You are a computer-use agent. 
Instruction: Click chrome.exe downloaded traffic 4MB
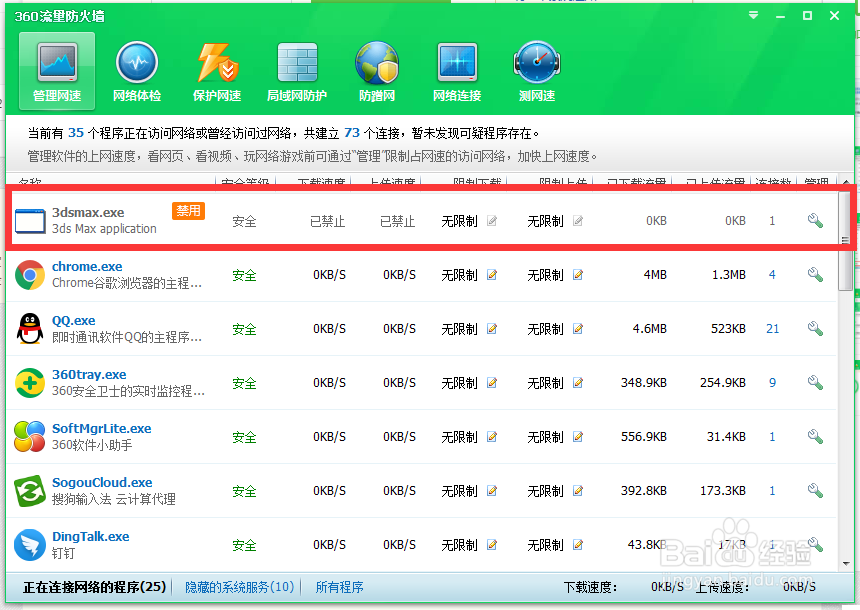(655, 275)
